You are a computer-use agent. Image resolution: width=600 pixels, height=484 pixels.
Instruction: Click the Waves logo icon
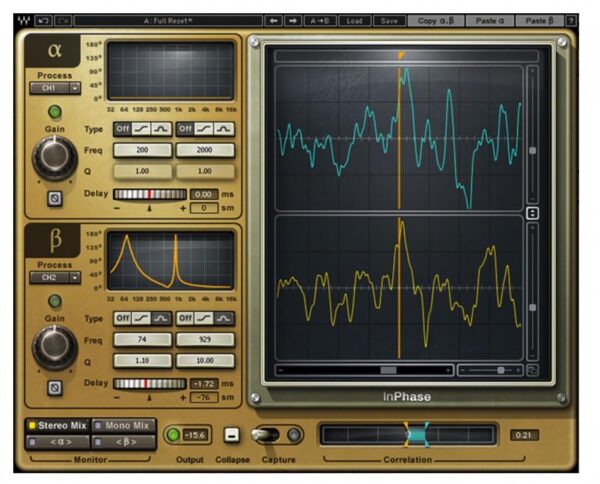(x=24, y=21)
